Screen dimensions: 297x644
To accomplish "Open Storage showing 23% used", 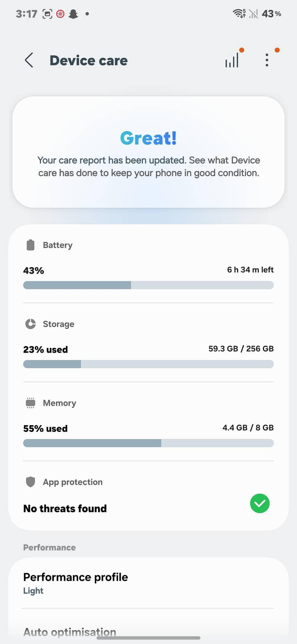I will coord(148,342).
